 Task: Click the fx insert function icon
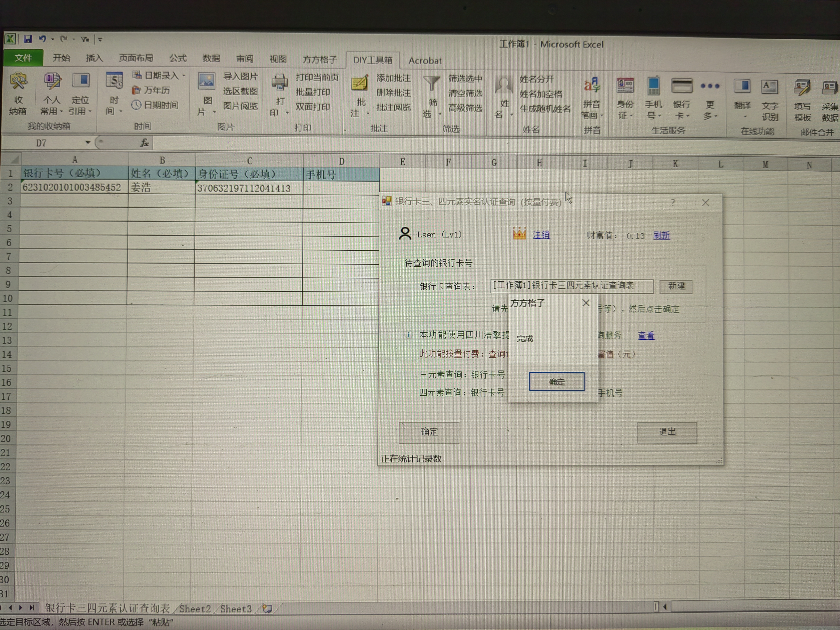click(x=144, y=143)
